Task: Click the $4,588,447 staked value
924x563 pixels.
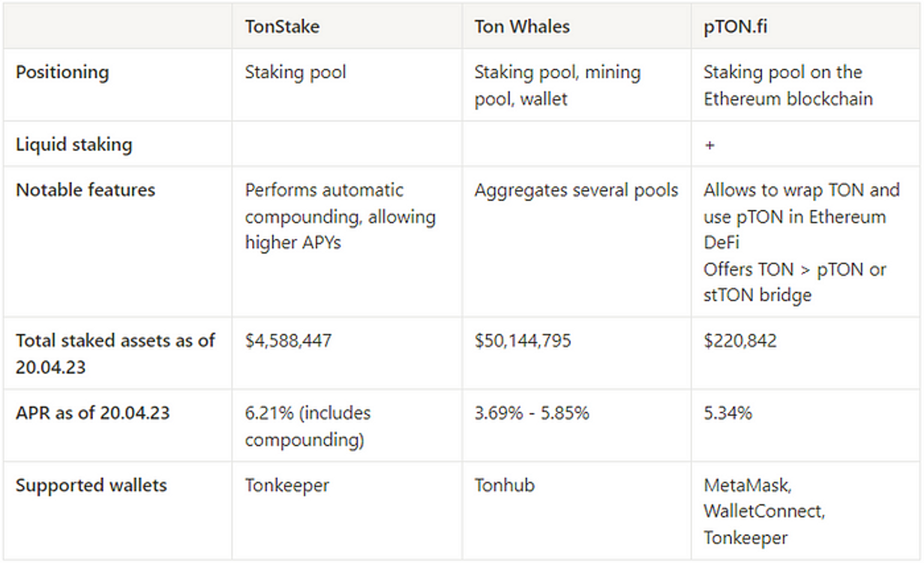Action: coord(288,341)
